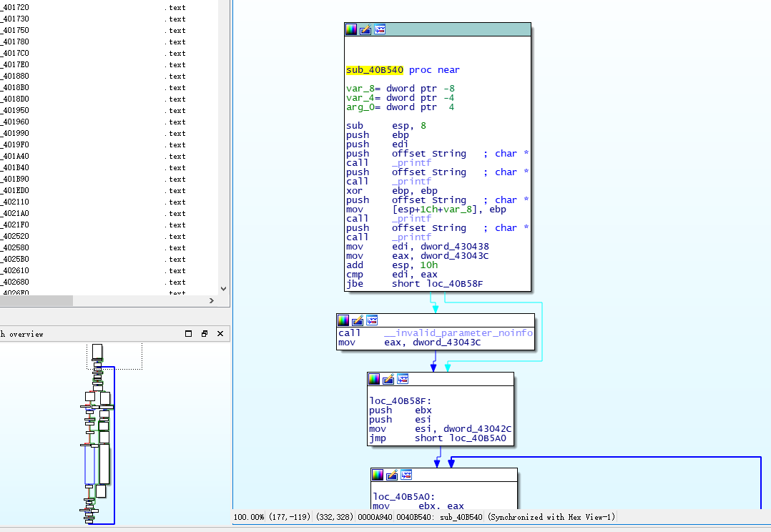Click zoom percentage 100.00% in status bar

point(249,517)
